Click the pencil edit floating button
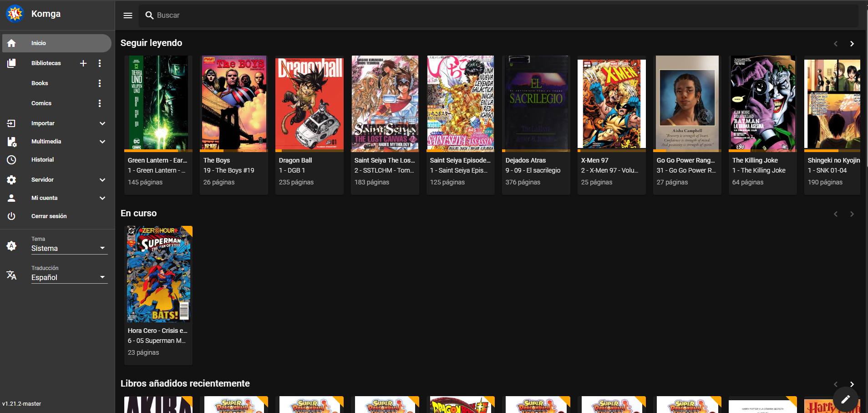Viewport: 868px width, 413px height. (x=845, y=399)
